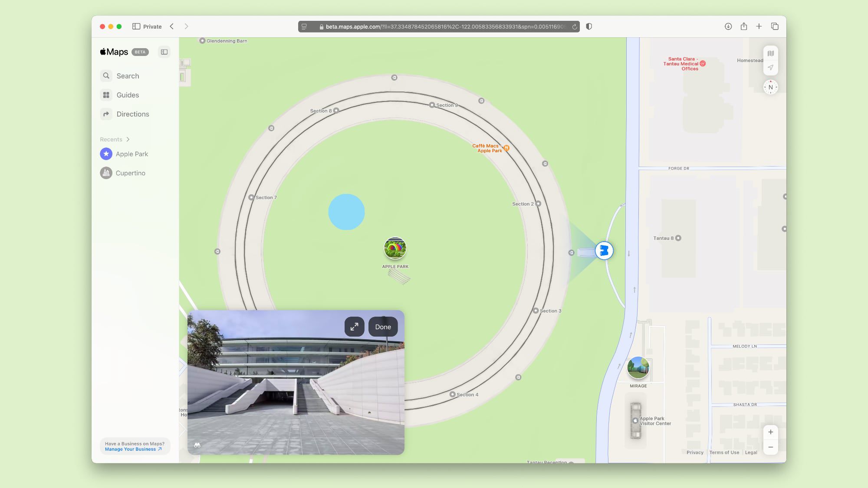
Task: Click the Apple Maps search icon
Action: coord(106,75)
